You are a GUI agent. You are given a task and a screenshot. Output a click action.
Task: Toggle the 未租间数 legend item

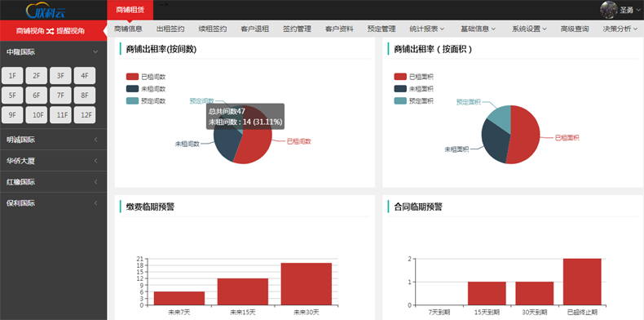click(x=146, y=89)
